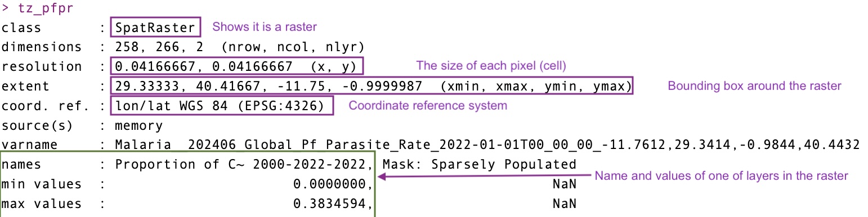Select 'Bounding box around the raster' annotation
Image resolution: width=868 pixels, height=217 pixels.
(x=754, y=86)
